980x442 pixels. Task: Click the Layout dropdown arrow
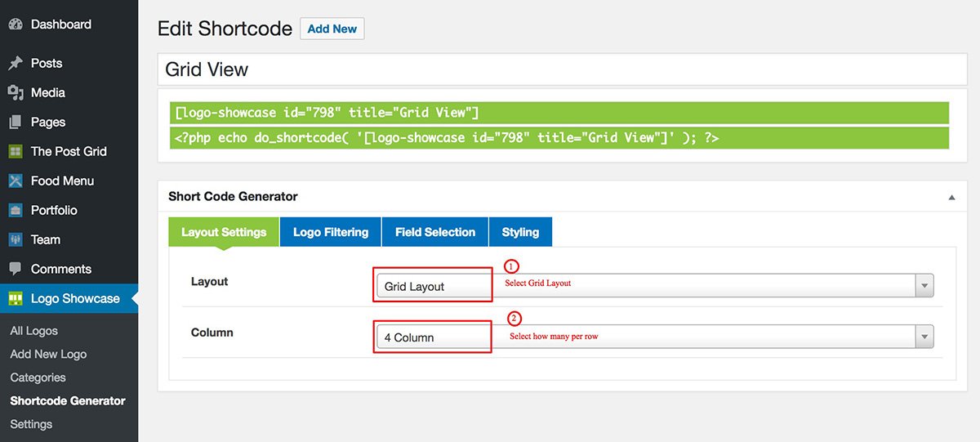pos(924,286)
